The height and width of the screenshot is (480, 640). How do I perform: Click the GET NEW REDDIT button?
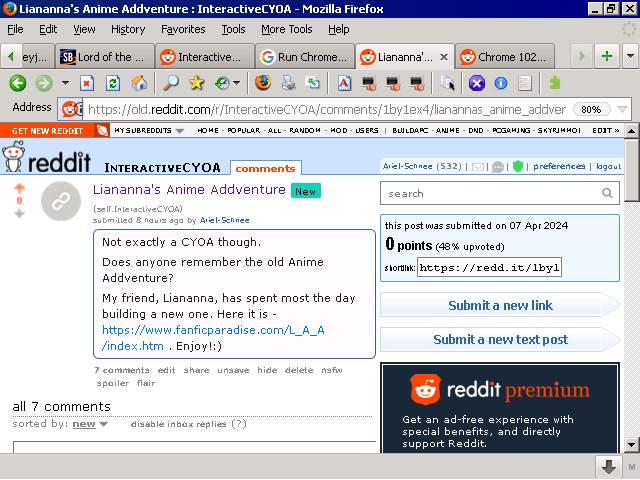pos(47,131)
